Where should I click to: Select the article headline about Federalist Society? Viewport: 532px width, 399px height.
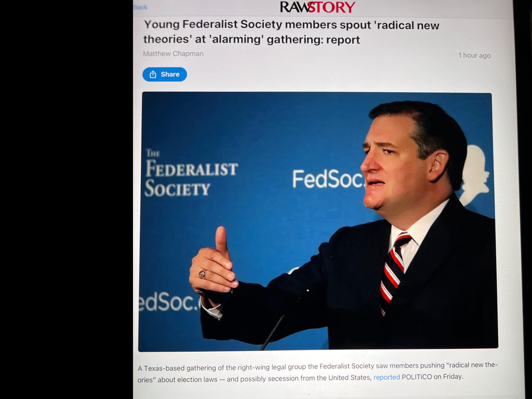point(291,32)
